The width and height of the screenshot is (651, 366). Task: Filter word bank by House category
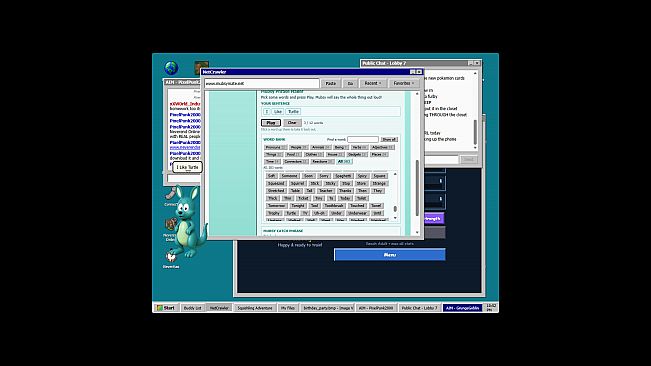335,154
